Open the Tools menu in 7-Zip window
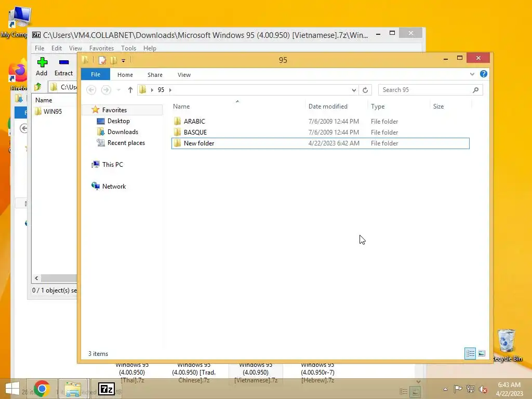Viewport: 532px width, 399px height. click(129, 48)
